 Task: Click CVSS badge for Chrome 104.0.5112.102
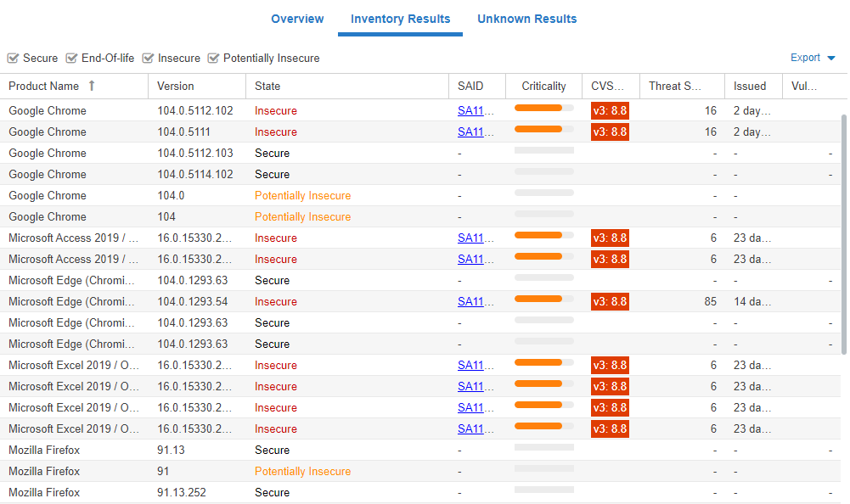(x=610, y=110)
